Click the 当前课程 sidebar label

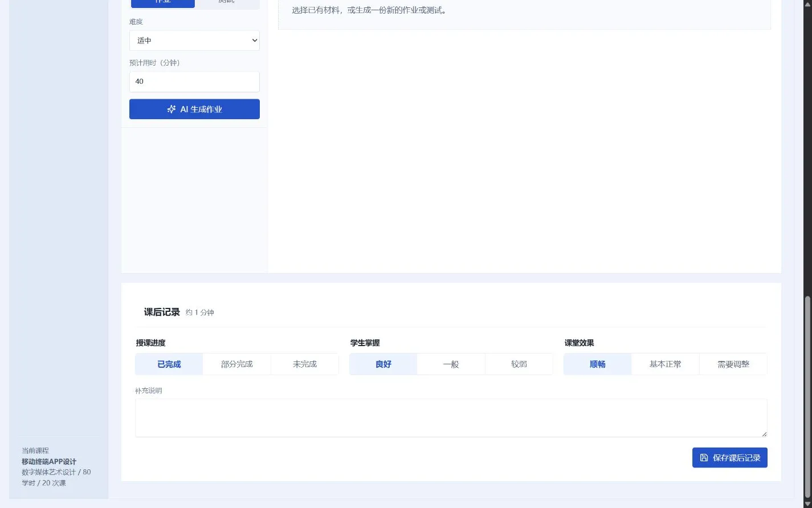pos(35,450)
